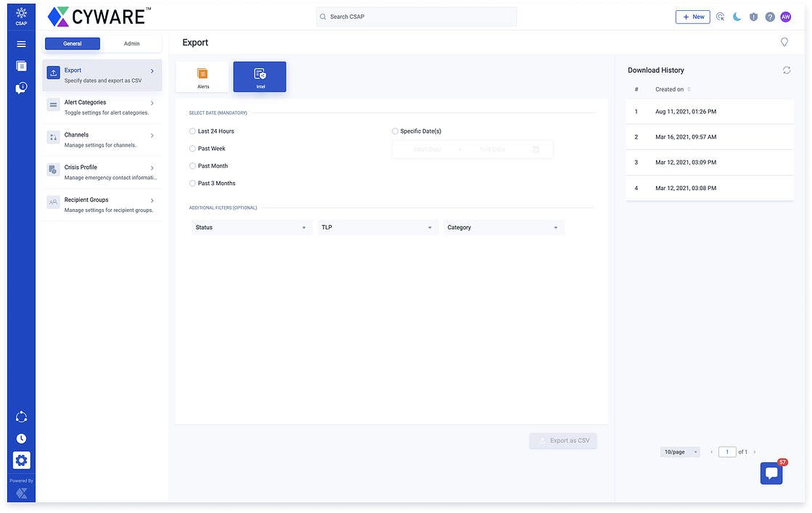The width and height of the screenshot is (812, 513).
Task: Toggle dark mode moon icon
Action: point(737,17)
